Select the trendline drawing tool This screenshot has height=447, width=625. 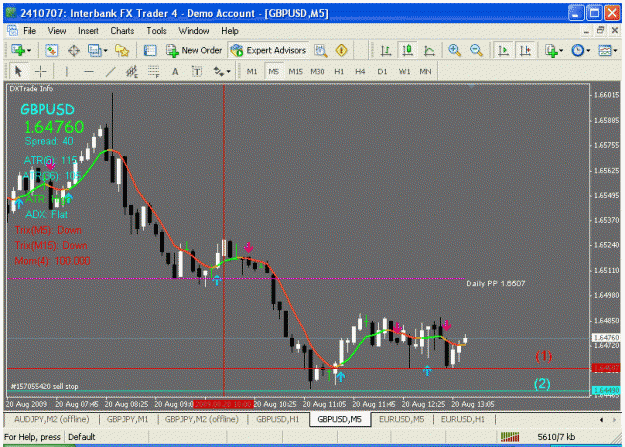tap(110, 71)
